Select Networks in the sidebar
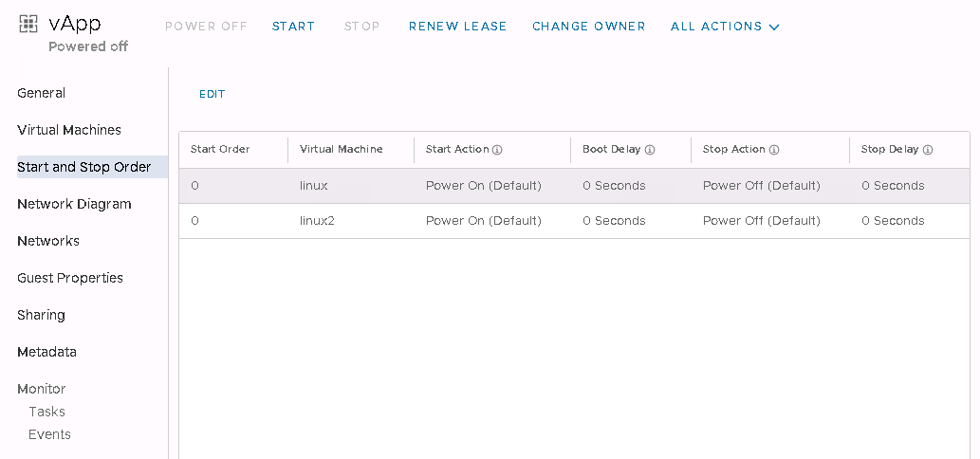 pos(48,241)
